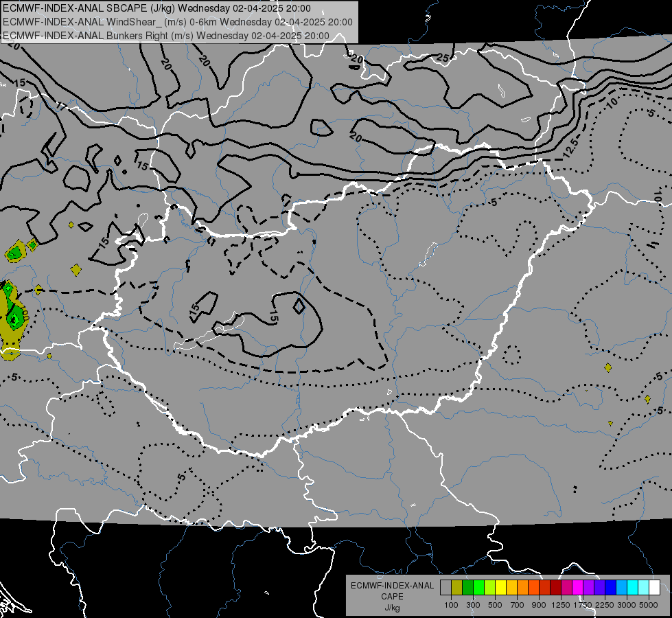The image size is (672, 618).
Task: Select the purple legend swatch
Action: click(588, 588)
